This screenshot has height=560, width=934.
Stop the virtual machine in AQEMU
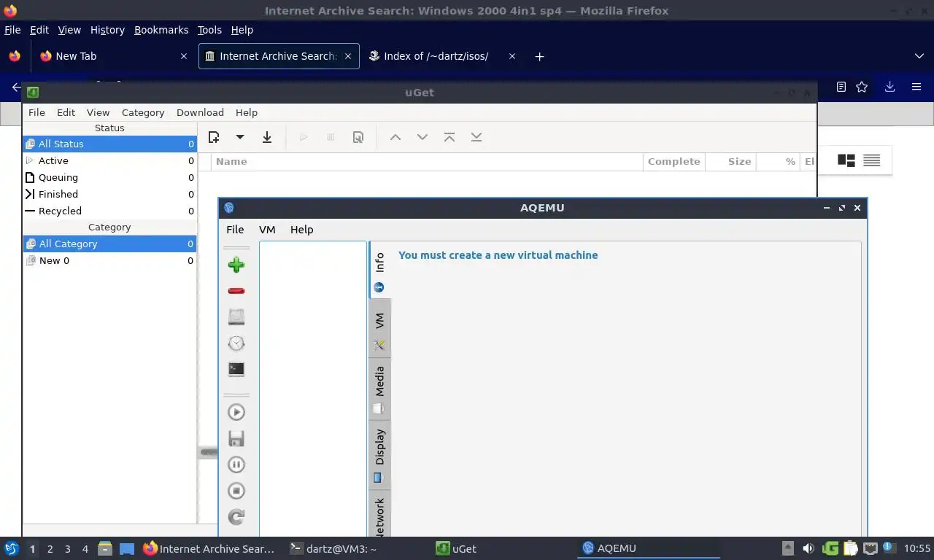236,491
